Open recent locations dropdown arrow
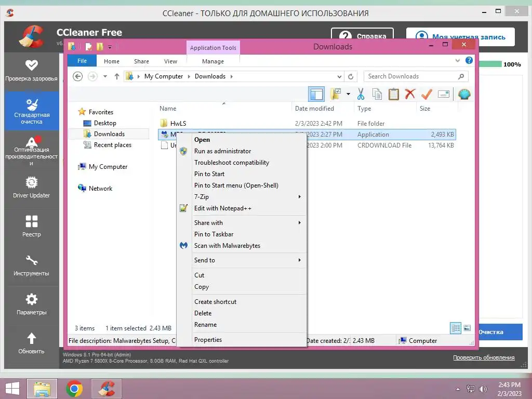This screenshot has width=532, height=399. coord(105,76)
